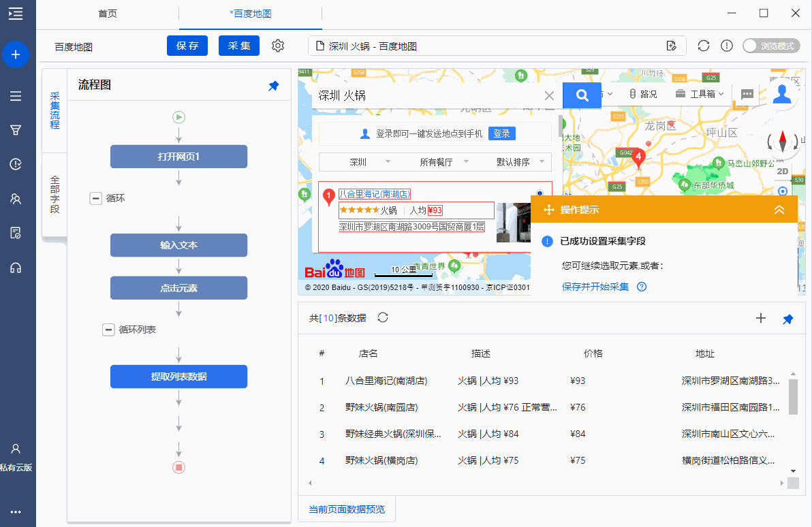Open the more options ellipsis icon
Image resolution: width=812 pixels, height=527 pixels.
[16, 512]
